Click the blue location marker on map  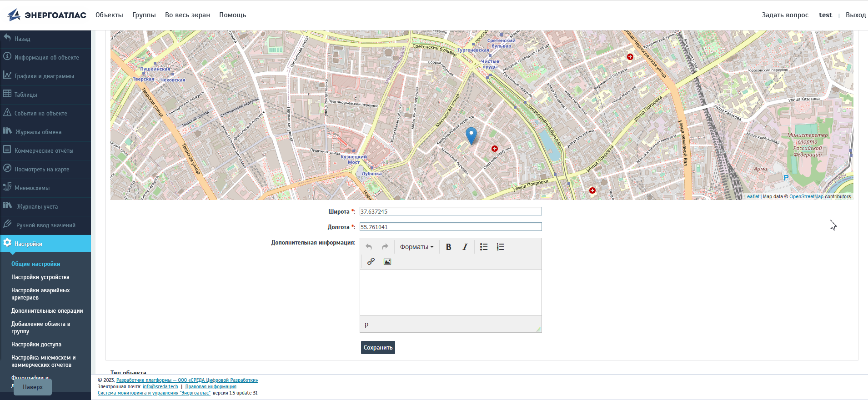(x=471, y=135)
